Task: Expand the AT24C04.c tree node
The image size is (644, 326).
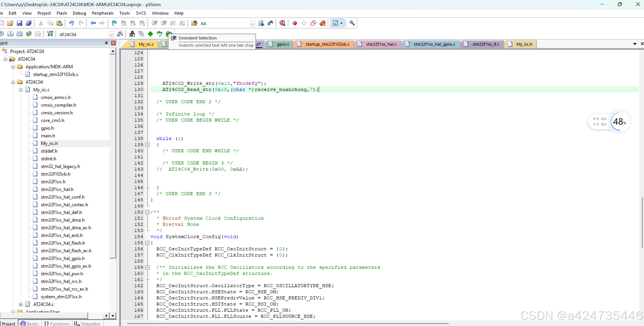Action: [21, 304]
